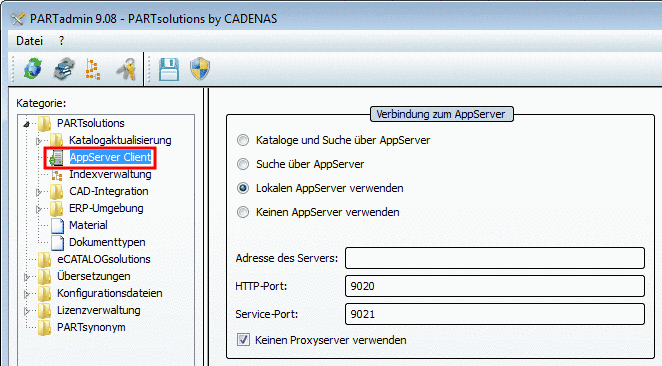Open the Datei menu
662x366 pixels.
point(30,41)
